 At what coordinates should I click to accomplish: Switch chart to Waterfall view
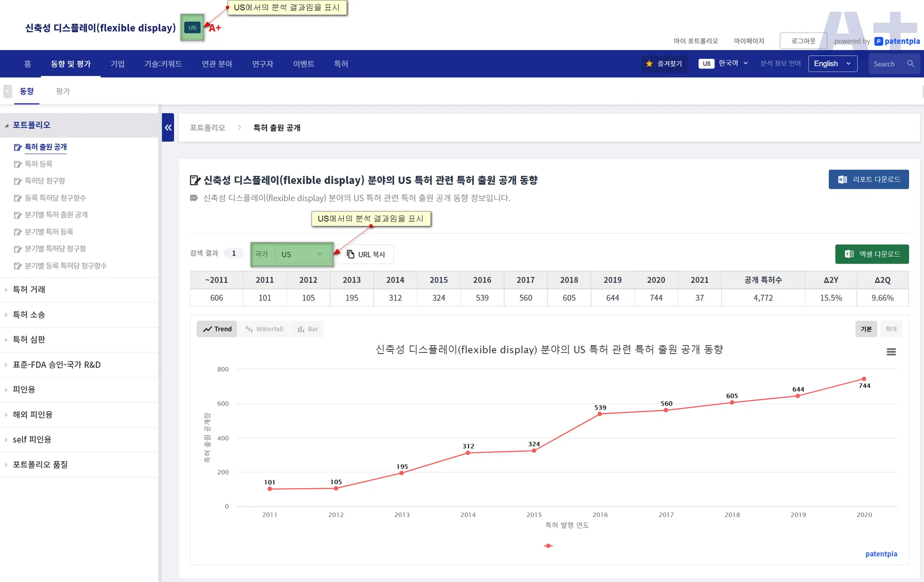click(x=264, y=329)
